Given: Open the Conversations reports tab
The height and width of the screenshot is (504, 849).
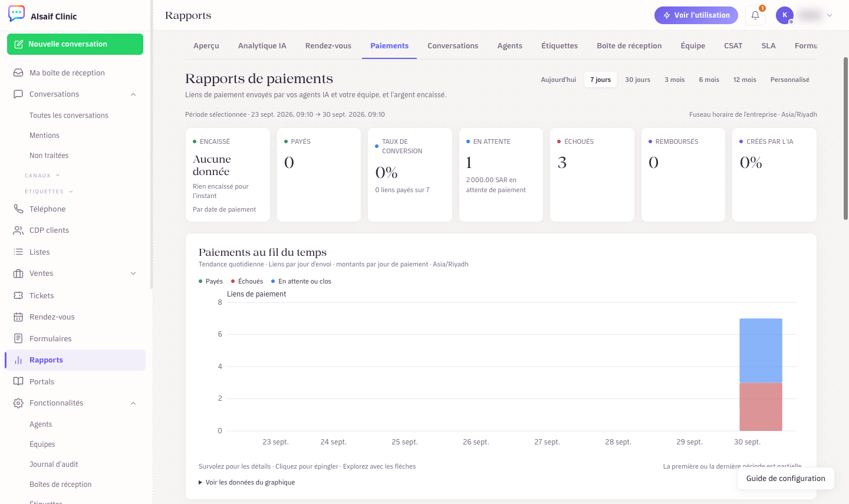Looking at the screenshot, I should click(x=453, y=45).
